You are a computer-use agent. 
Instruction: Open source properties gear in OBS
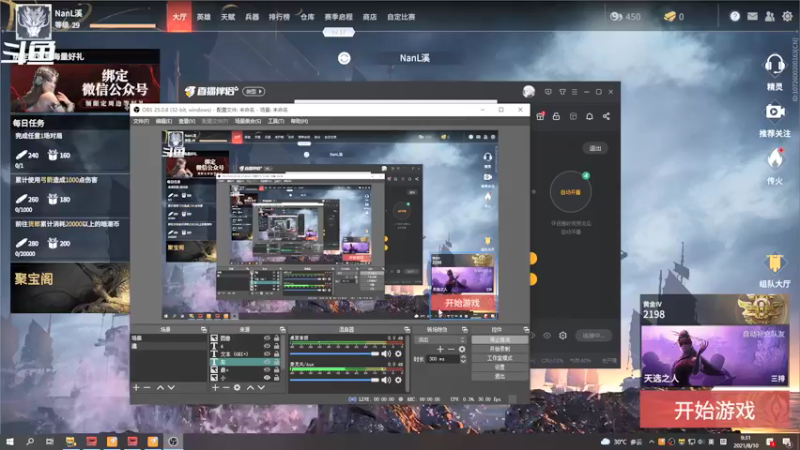tap(237, 388)
